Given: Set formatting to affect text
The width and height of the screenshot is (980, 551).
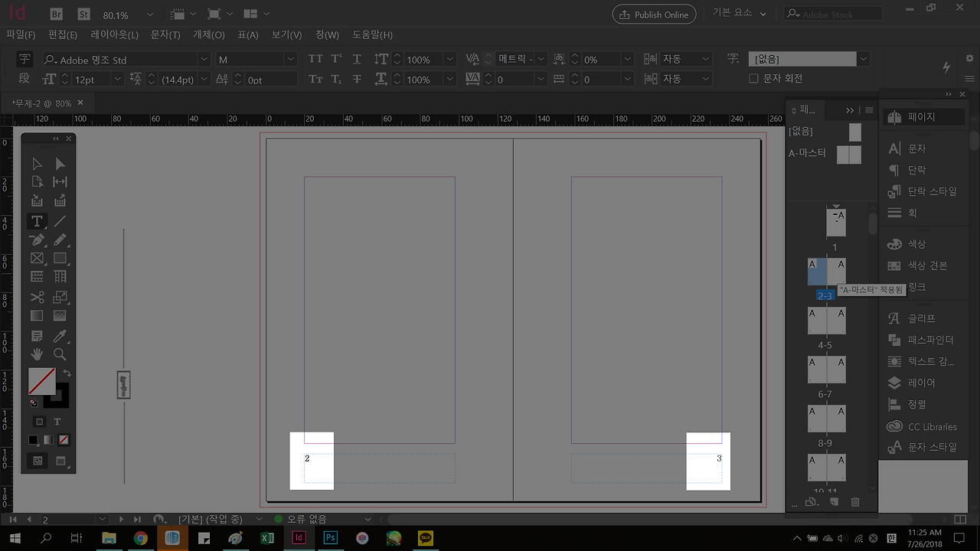Looking at the screenshot, I should 57,422.
